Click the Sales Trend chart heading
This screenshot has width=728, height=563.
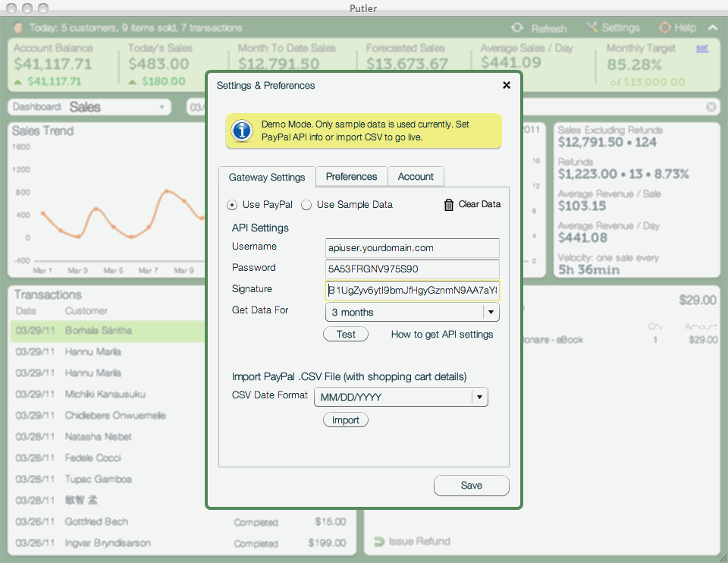point(42,131)
